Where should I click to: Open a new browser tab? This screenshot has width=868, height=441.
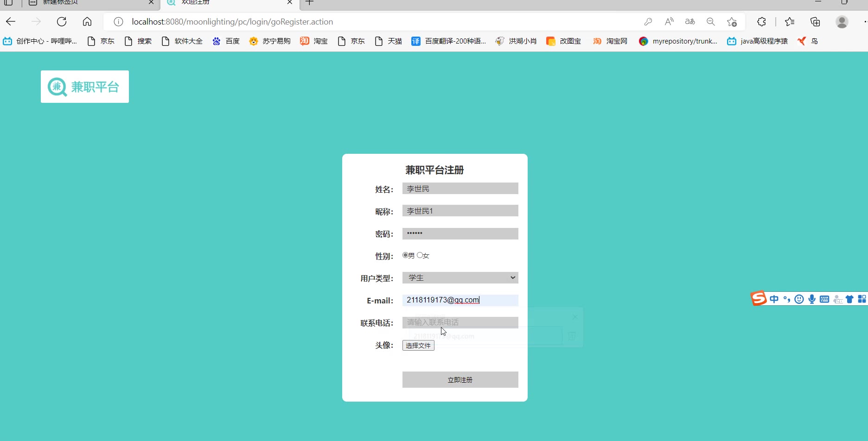point(310,2)
